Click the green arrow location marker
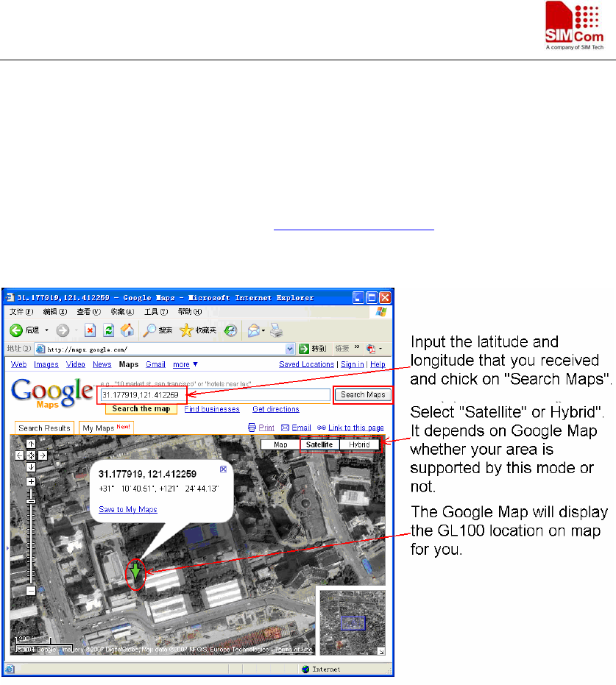Image resolution: width=616 pixels, height=685 pixels. 136,572
